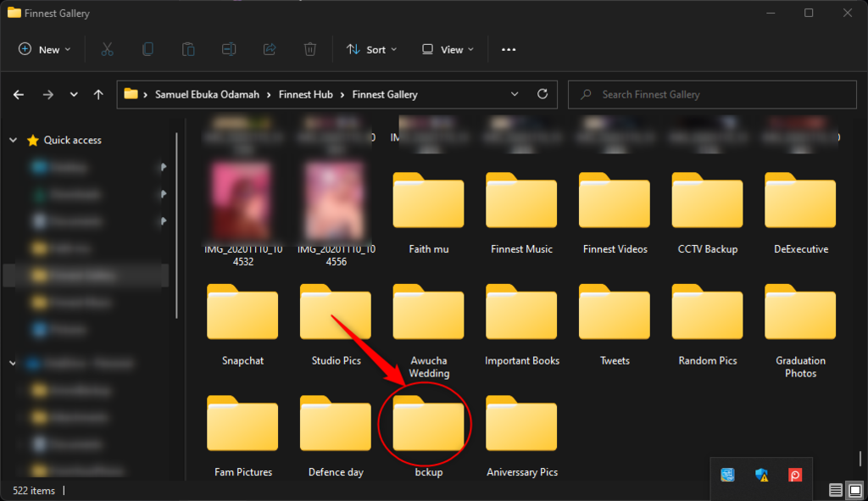Open the New dropdown
The height and width of the screenshot is (501, 868).
(x=44, y=49)
